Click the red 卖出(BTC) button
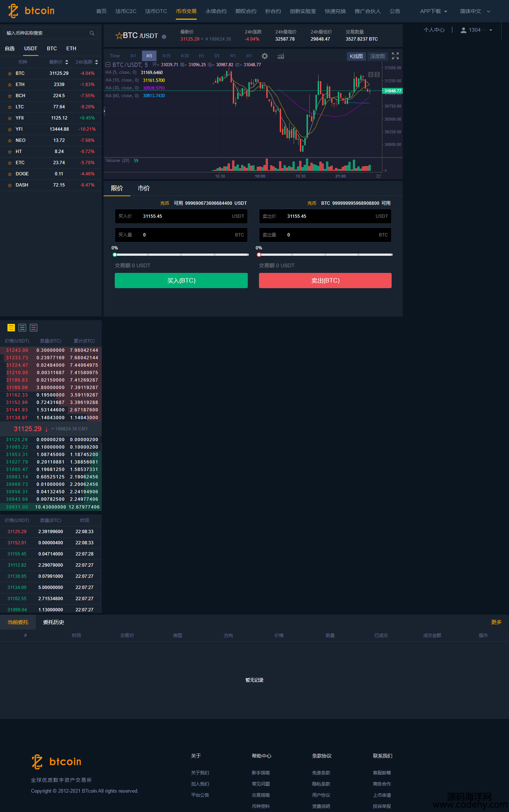Viewport: 509px width, 812px height. point(325,280)
